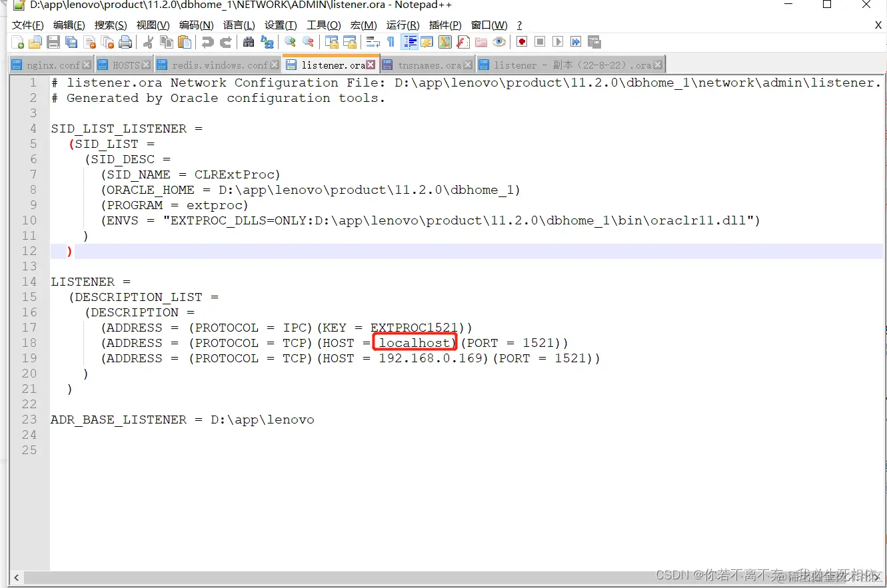Click the Zoom Out magnifier icon

point(308,42)
